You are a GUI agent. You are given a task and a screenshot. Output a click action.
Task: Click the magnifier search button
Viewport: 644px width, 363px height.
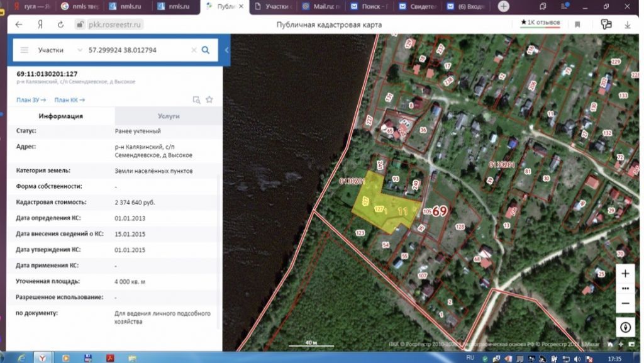coord(206,50)
